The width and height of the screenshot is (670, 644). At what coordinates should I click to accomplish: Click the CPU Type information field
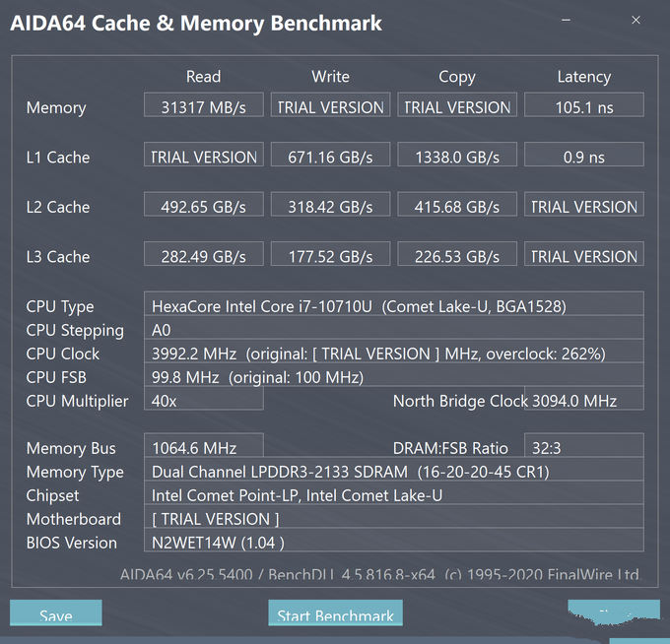point(393,303)
